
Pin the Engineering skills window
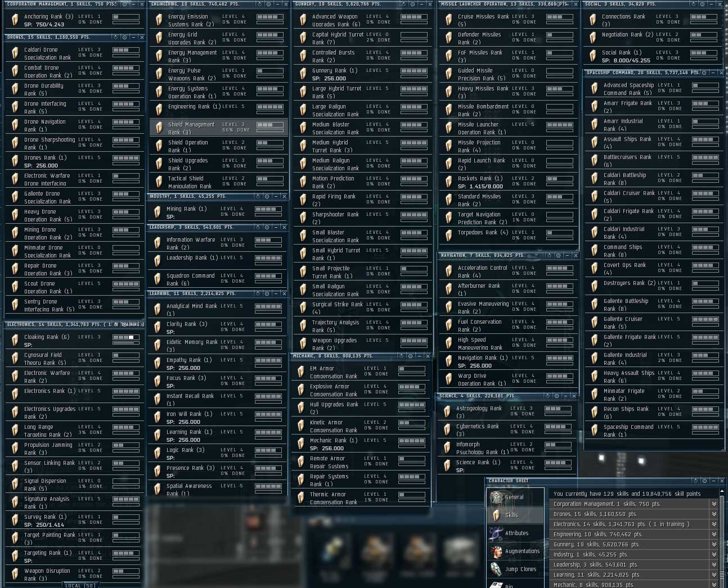(268, 4)
